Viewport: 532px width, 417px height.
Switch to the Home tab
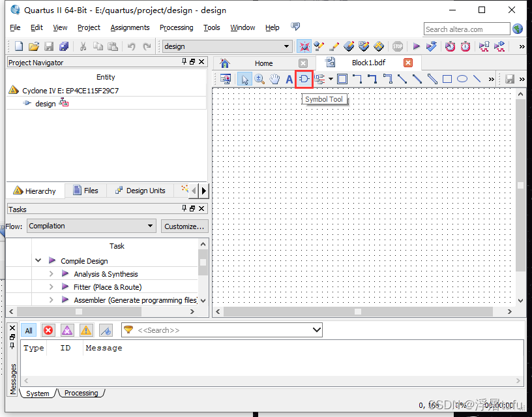point(263,63)
